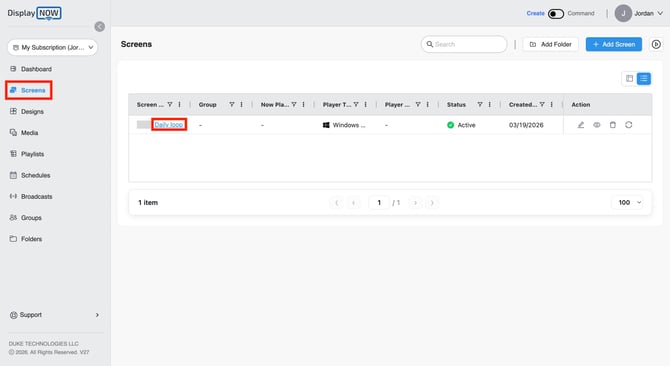This screenshot has height=366, width=670.
Task: Go to the previous page
Action: pos(353,203)
